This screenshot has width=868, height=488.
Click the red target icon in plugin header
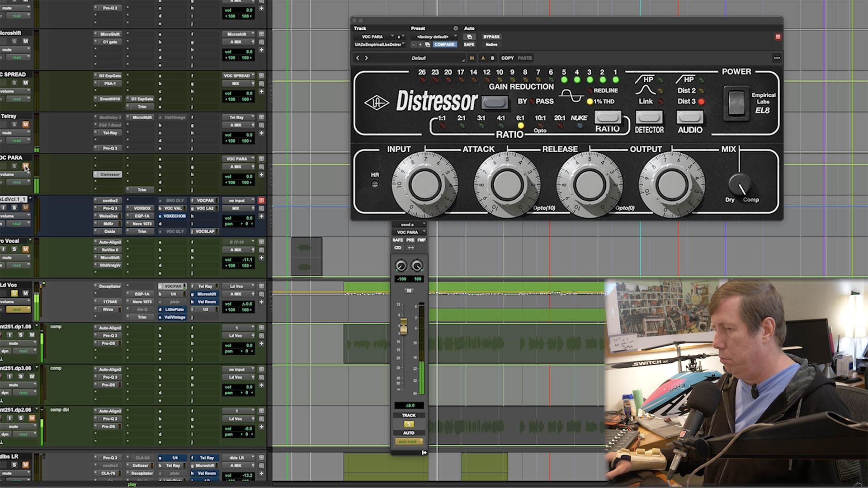click(x=778, y=37)
